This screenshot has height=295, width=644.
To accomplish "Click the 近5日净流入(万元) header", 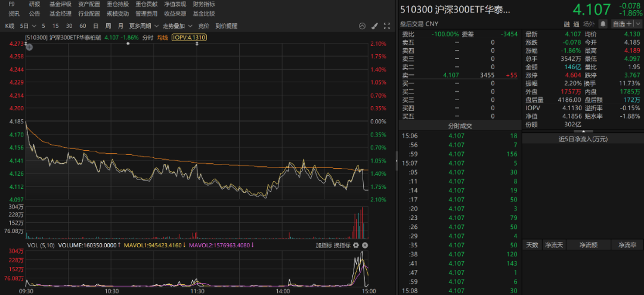I will (x=583, y=139).
